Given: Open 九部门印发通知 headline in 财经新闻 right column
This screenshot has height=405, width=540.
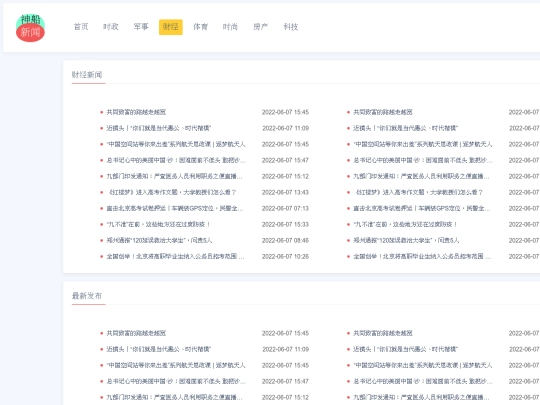Looking at the screenshot, I should click(x=421, y=176).
